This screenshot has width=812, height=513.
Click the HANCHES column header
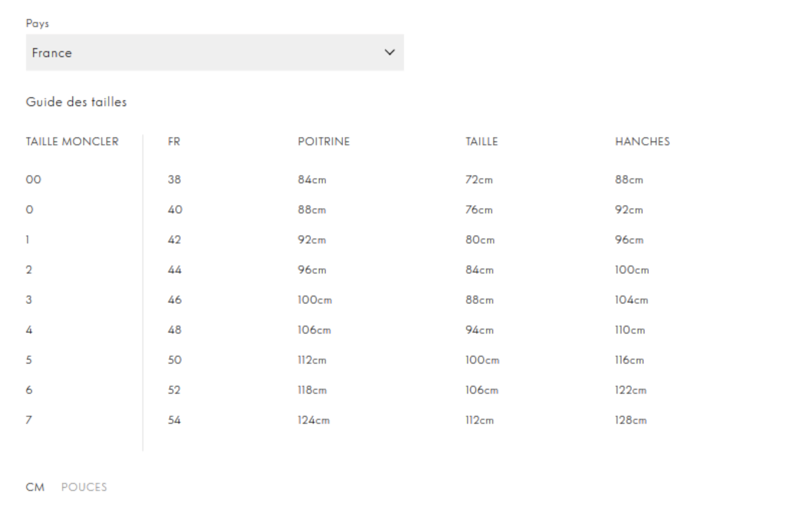(642, 142)
